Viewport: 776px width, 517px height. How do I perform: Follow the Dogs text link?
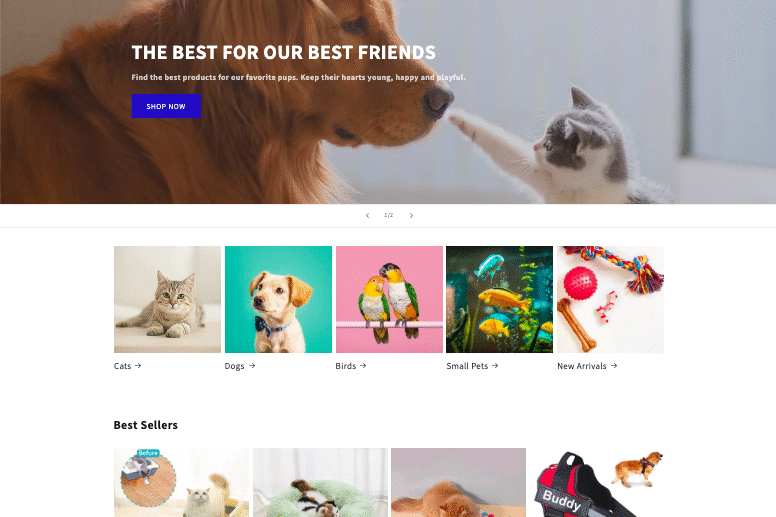[x=235, y=366]
